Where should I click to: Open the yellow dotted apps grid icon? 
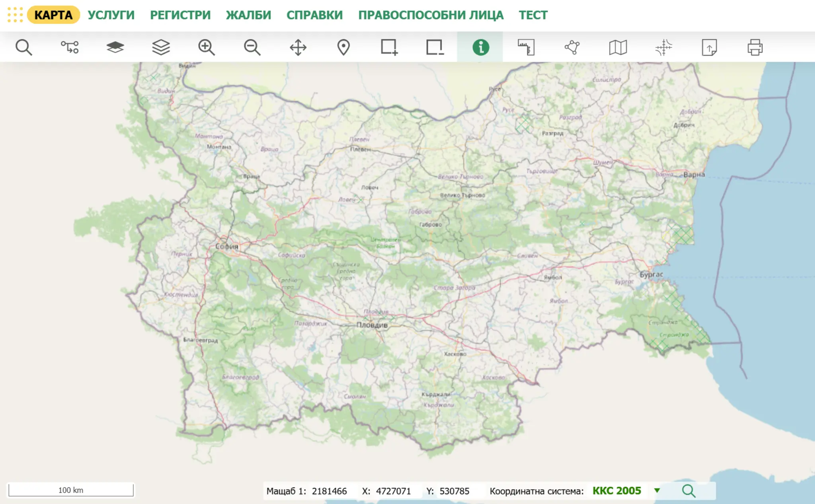[15, 15]
